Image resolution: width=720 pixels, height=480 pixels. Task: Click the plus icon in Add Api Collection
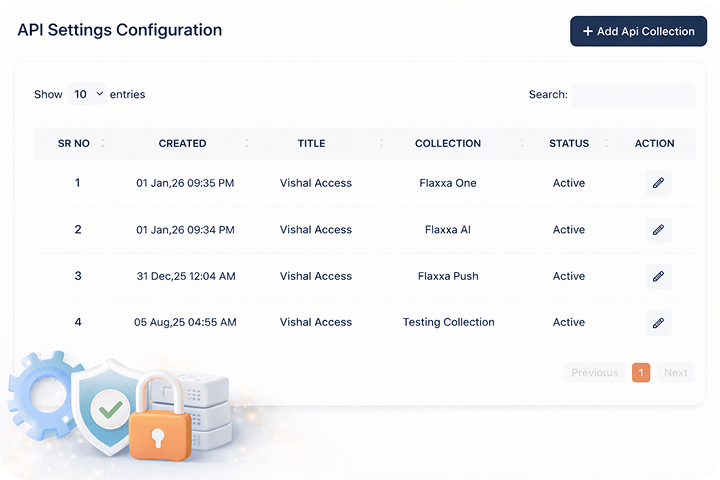[x=587, y=32]
